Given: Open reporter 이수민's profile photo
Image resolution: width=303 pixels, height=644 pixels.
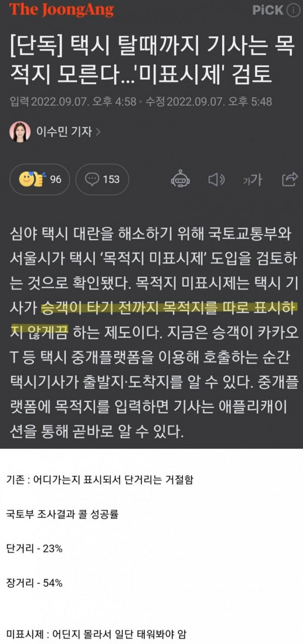Looking at the screenshot, I should click(x=20, y=132).
